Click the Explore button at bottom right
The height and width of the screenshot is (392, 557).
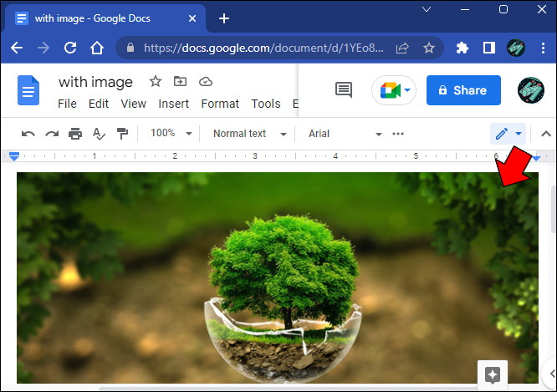pos(493,375)
